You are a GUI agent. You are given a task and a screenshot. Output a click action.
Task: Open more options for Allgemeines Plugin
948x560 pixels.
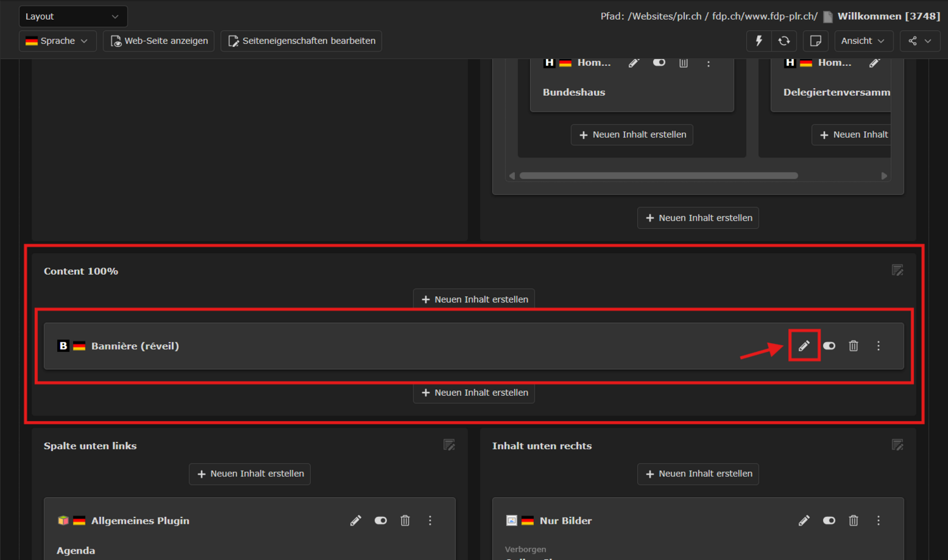430,521
